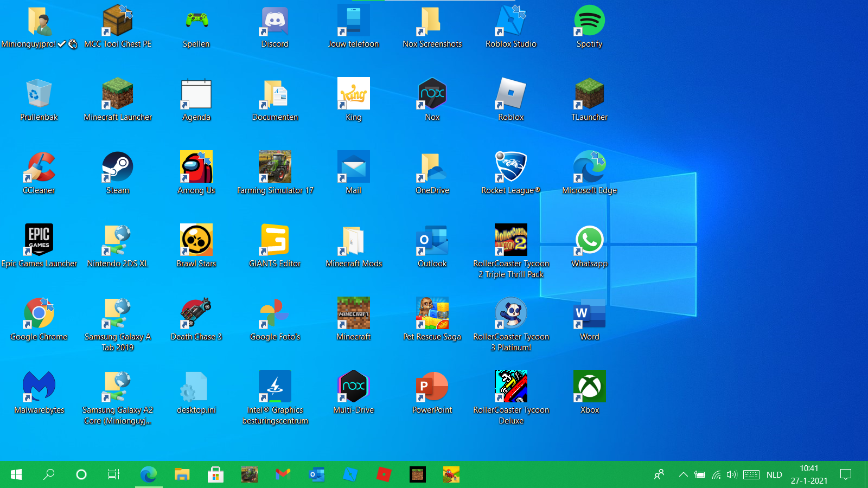Open the Wi-Fi network tray icon

[x=716, y=474]
